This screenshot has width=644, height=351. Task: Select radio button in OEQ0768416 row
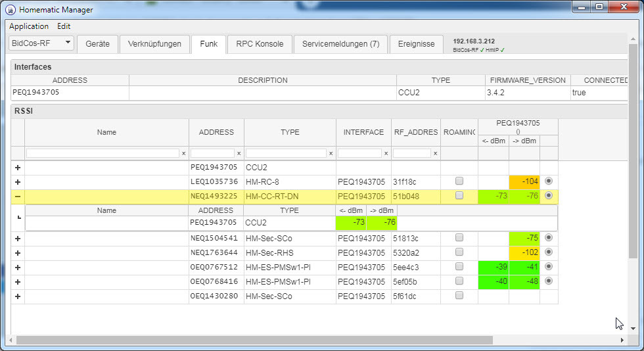tap(549, 281)
